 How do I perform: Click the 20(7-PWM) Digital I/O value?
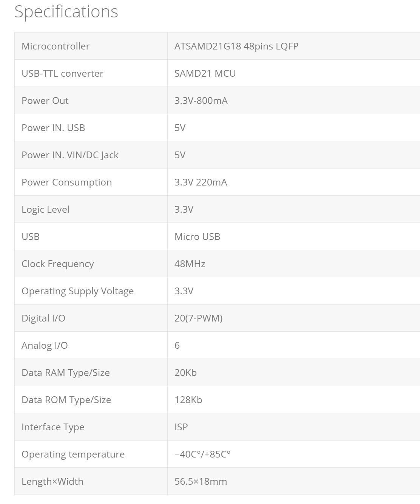[x=198, y=318]
